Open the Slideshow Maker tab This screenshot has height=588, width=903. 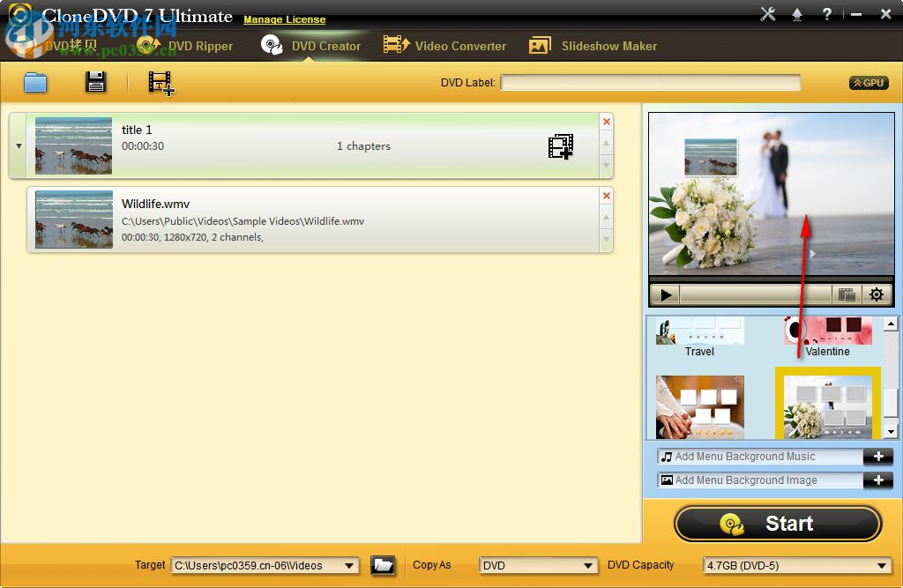(593, 46)
